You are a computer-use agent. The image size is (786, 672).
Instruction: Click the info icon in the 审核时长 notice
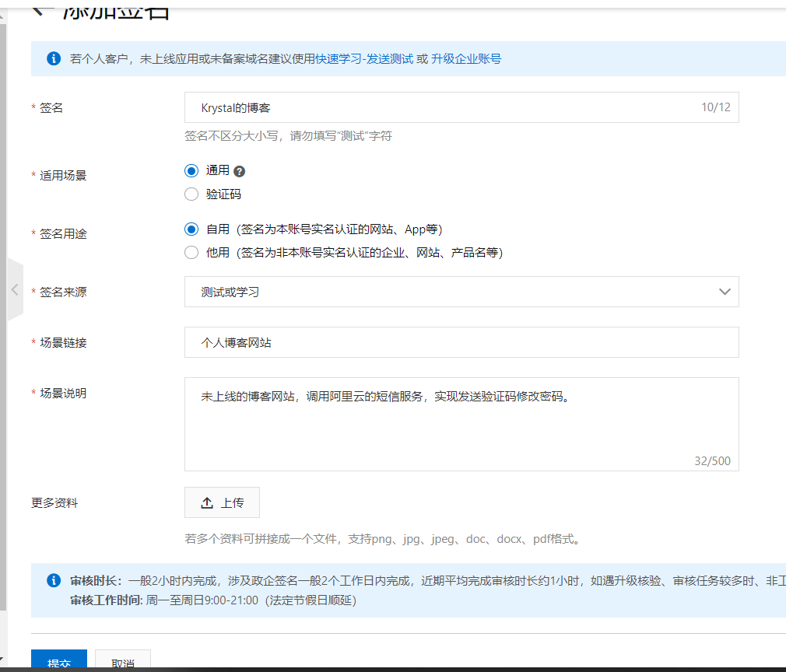(54, 580)
